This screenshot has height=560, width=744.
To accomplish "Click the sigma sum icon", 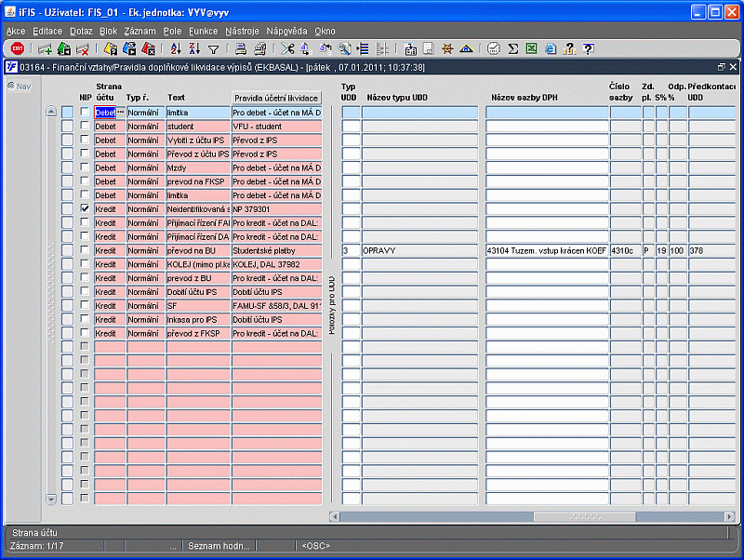I will click(513, 48).
